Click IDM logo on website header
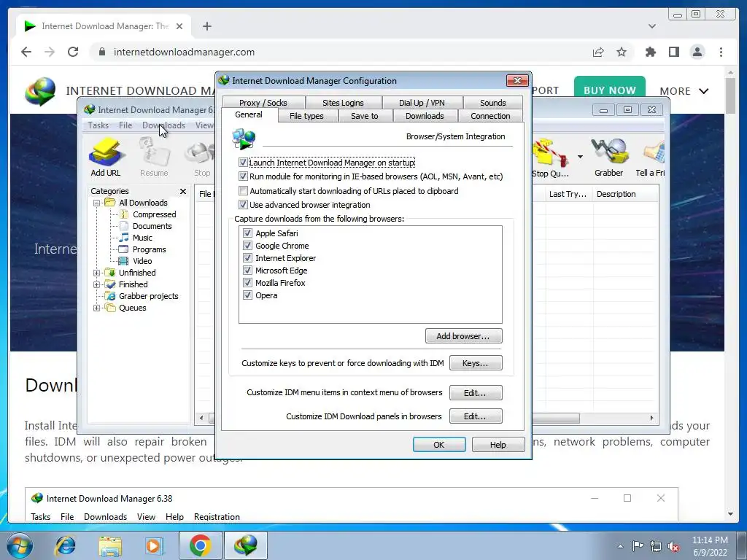747x560 pixels. 40,91
